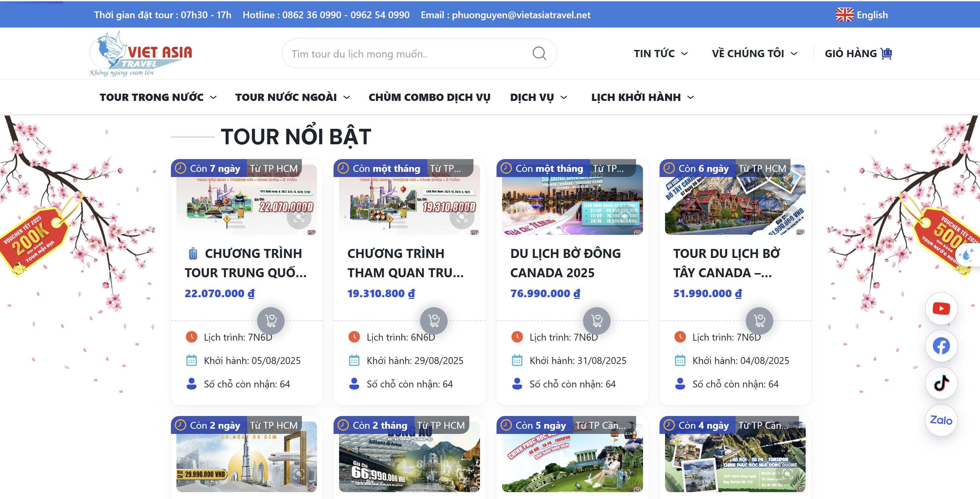Open the Hà Nội – Sa Pa – Fansipan thumbnail
The image size is (980, 499).
coord(735,456)
